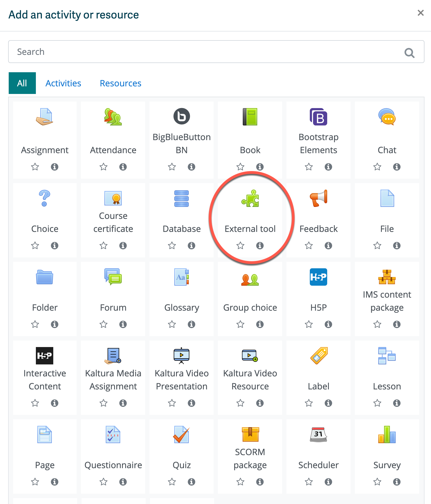This screenshot has height=504, width=431.
Task: Toggle favourite star for Database
Action: tap(172, 245)
